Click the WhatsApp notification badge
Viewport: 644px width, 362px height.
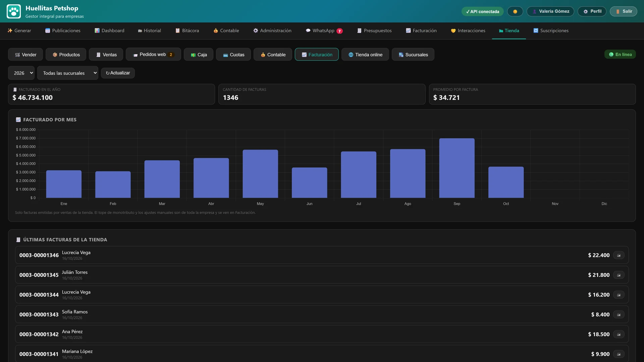(339, 31)
